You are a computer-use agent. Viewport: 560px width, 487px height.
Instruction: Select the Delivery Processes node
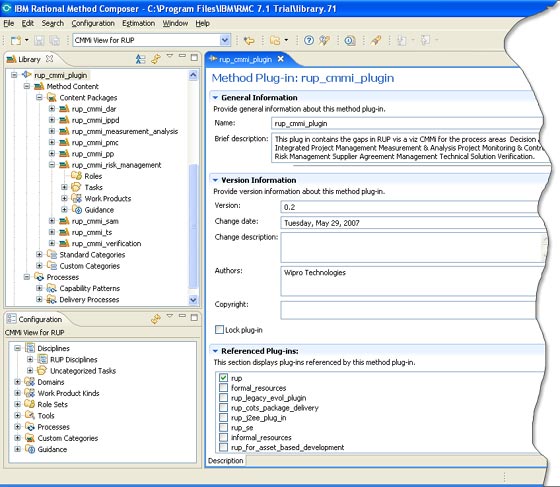click(89, 300)
